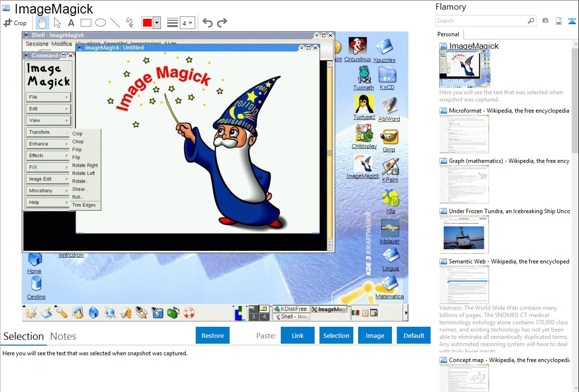Open the color picker dropdown arrow
This screenshot has height=392, width=579.
tap(157, 23)
